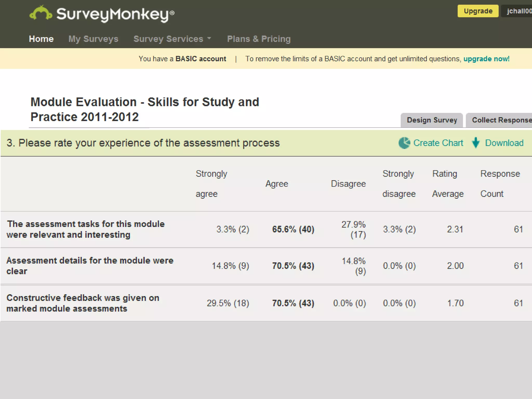Image resolution: width=532 pixels, height=399 pixels.
Task: Follow the upgrade now! link
Action: pyautogui.click(x=486, y=59)
